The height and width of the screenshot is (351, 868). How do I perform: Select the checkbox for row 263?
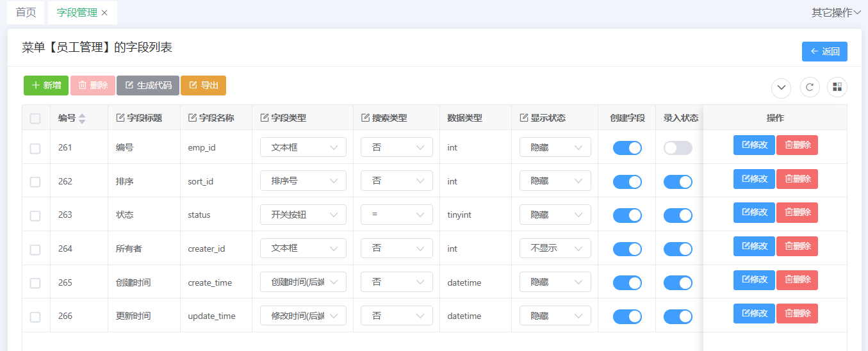tap(35, 216)
